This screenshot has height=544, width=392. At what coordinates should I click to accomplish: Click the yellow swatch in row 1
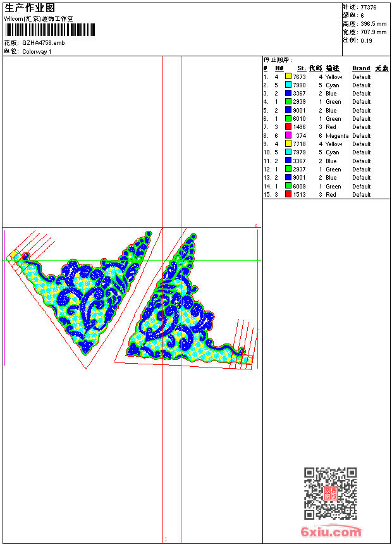click(288, 77)
